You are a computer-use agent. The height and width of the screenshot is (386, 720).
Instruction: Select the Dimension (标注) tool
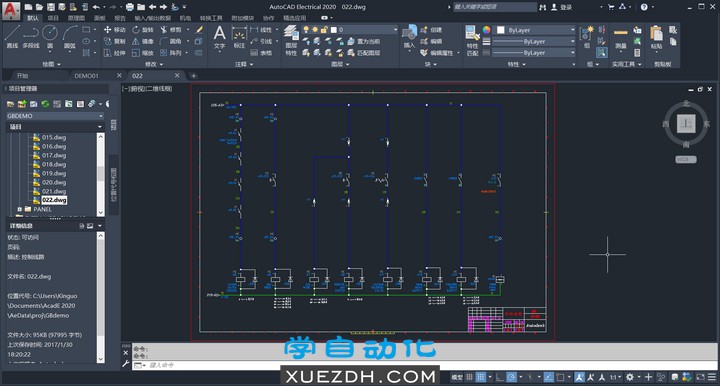click(239, 37)
